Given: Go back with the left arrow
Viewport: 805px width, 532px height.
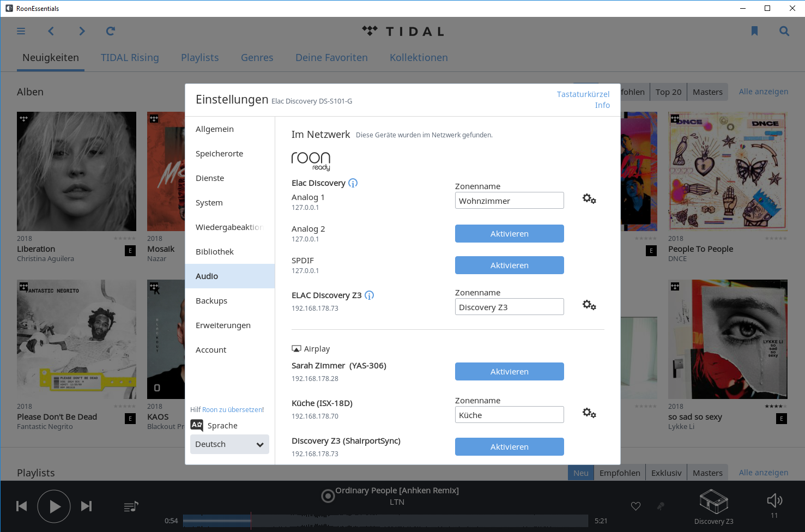Looking at the screenshot, I should (51, 31).
